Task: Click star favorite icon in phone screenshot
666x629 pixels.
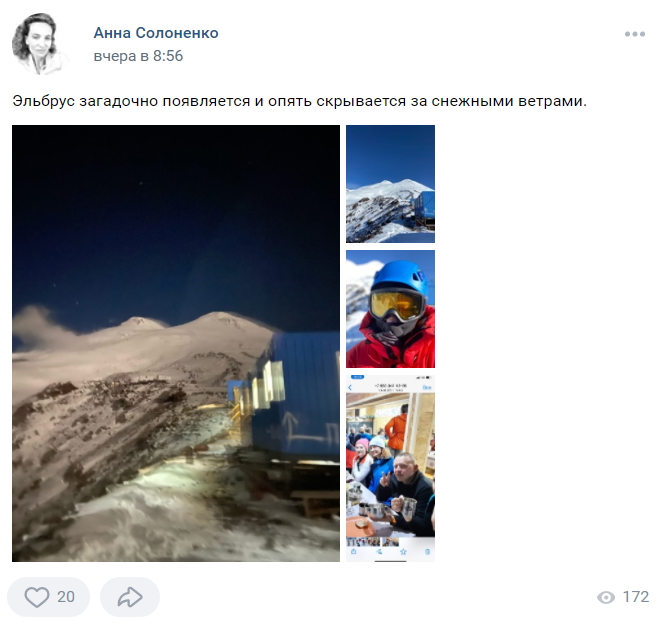Action: [403, 552]
